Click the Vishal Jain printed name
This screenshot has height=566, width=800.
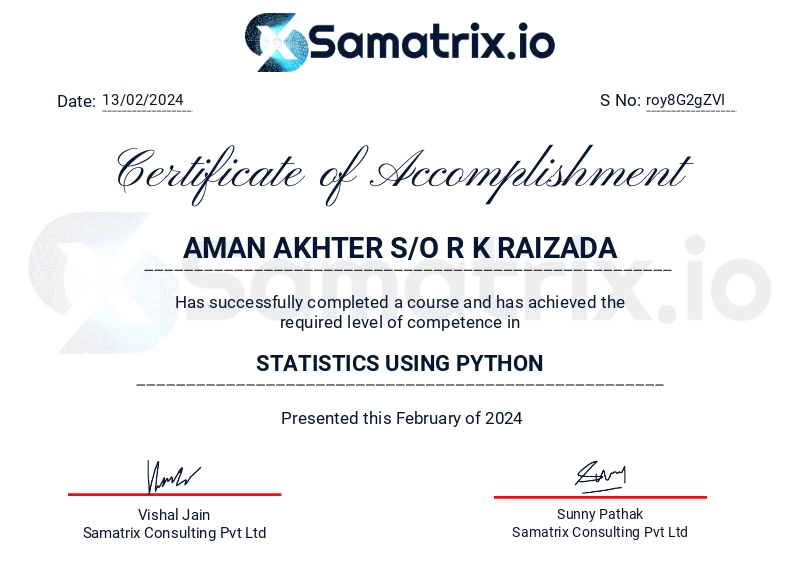pos(174,515)
